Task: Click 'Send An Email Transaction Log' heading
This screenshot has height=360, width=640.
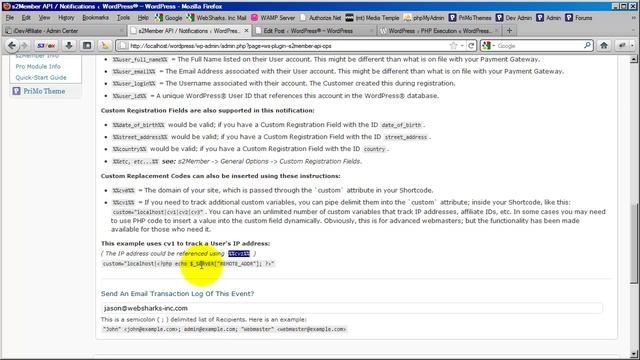Action: pyautogui.click(x=177, y=293)
